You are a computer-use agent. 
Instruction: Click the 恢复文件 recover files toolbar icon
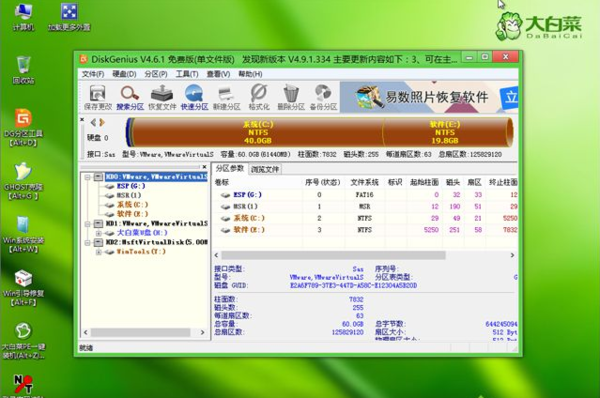pos(162,98)
